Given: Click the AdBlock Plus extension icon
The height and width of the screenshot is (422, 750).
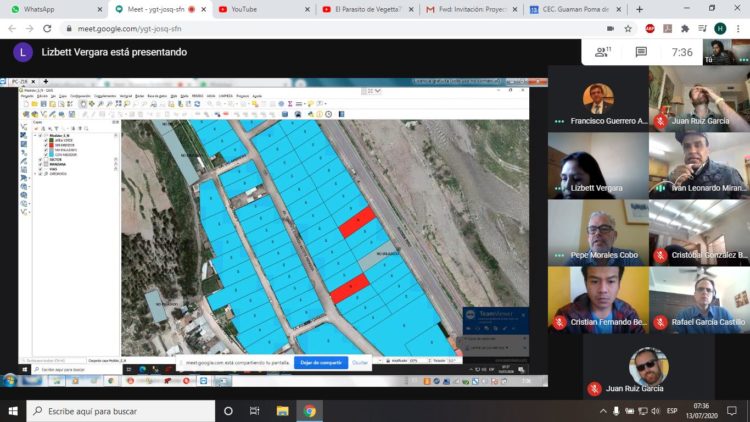Looking at the screenshot, I should tap(650, 29).
